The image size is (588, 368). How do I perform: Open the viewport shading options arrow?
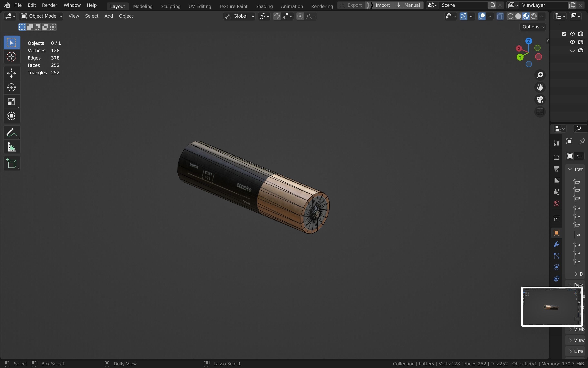coord(542,16)
